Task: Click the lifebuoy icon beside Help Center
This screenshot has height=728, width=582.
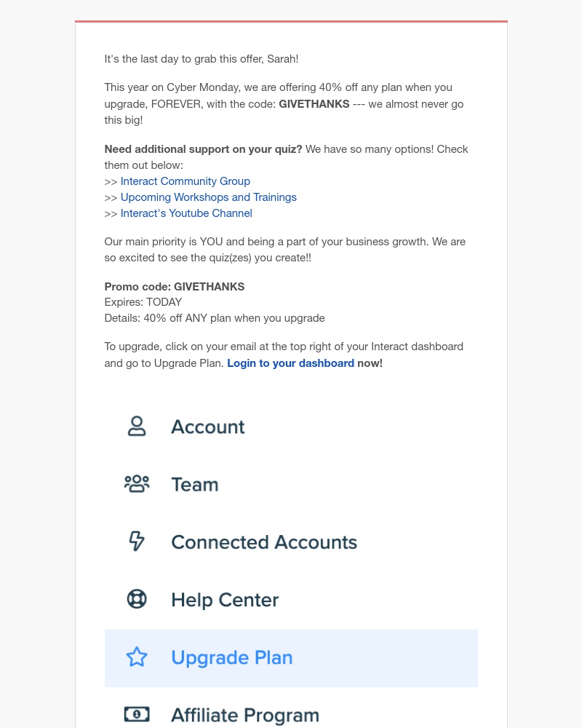Action: [137, 599]
